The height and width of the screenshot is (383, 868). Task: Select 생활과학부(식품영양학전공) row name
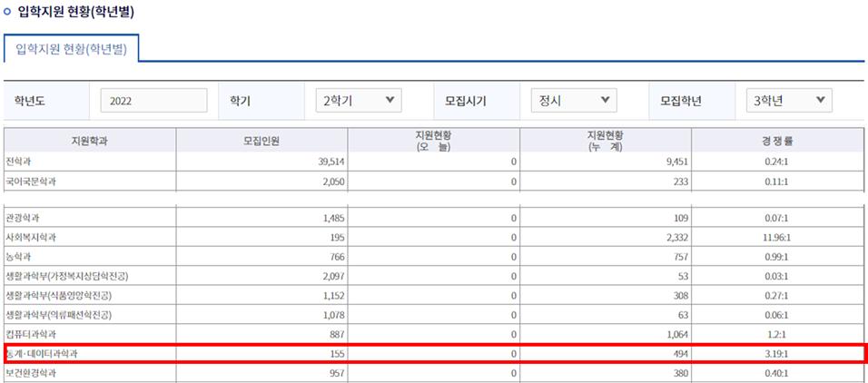point(59,296)
